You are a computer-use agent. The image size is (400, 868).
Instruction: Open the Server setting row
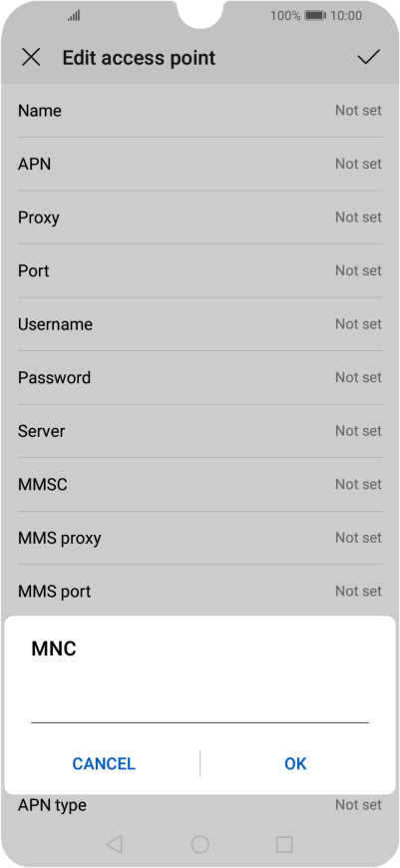coord(200,431)
